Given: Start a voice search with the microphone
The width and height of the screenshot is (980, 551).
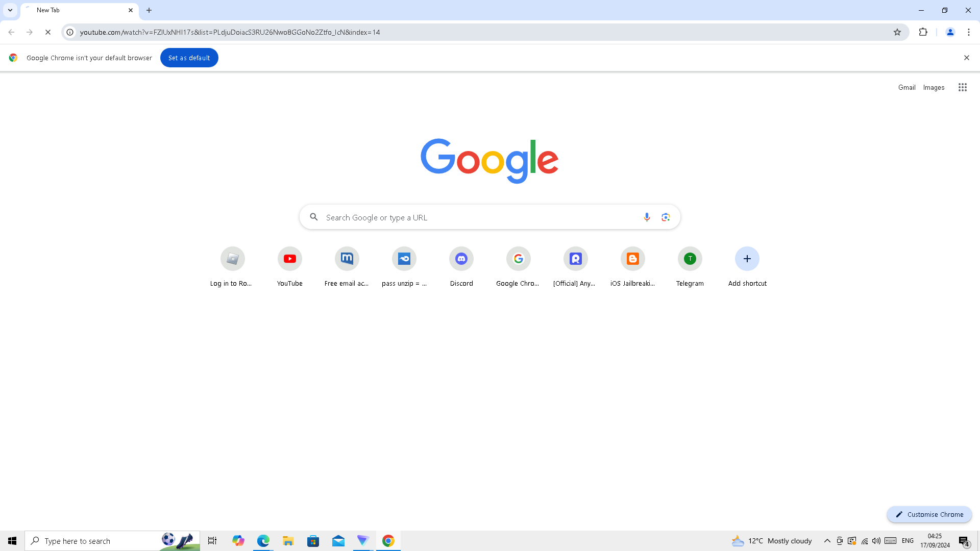Looking at the screenshot, I should [647, 217].
